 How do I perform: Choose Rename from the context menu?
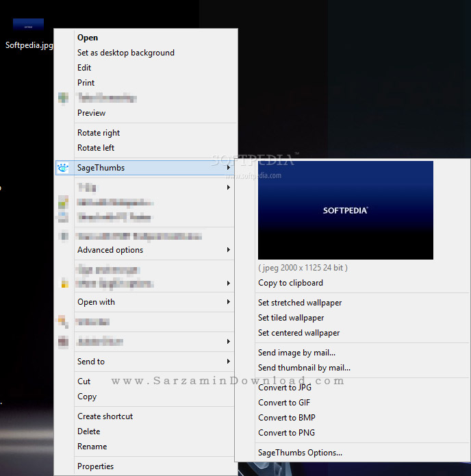[146, 447]
